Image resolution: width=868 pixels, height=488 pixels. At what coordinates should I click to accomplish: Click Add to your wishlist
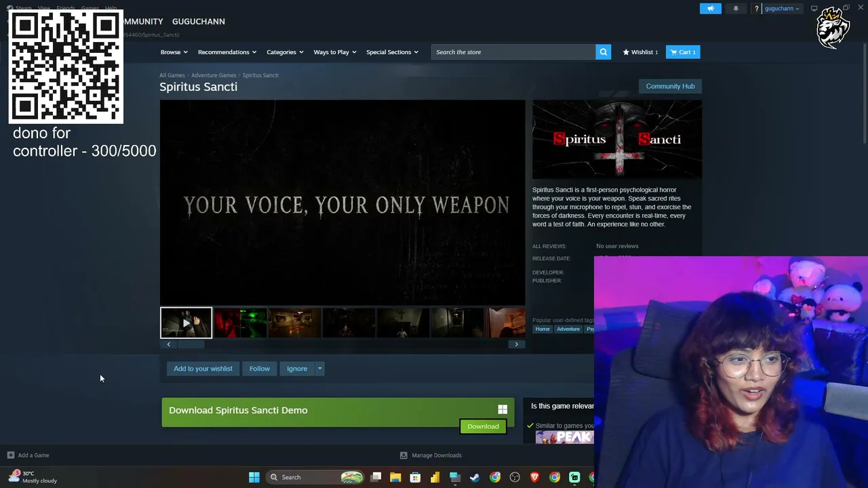(203, 369)
